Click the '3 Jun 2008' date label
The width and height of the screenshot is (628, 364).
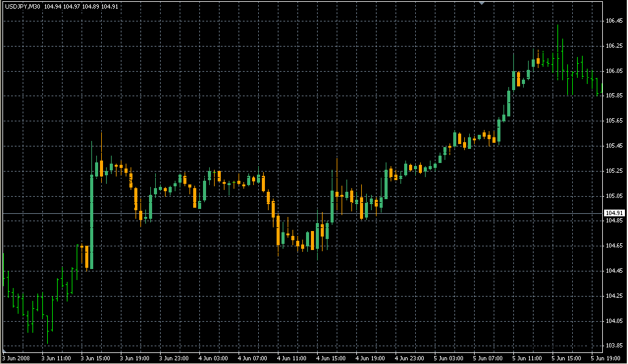[x=17, y=358]
